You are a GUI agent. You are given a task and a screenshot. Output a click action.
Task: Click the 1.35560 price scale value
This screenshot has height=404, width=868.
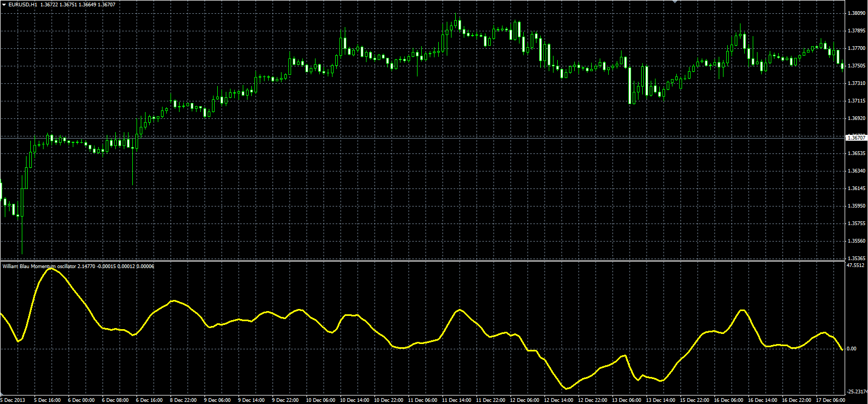tap(856, 241)
